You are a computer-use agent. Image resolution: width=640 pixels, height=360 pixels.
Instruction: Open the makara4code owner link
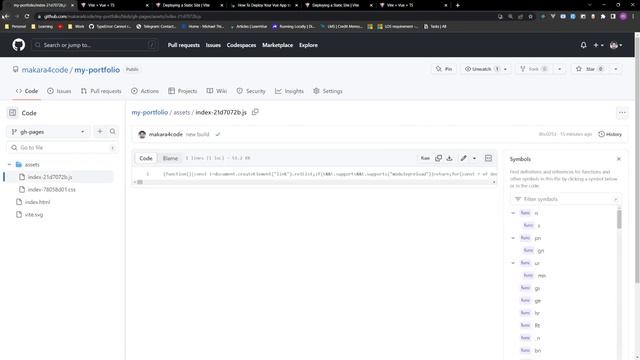coord(45,70)
